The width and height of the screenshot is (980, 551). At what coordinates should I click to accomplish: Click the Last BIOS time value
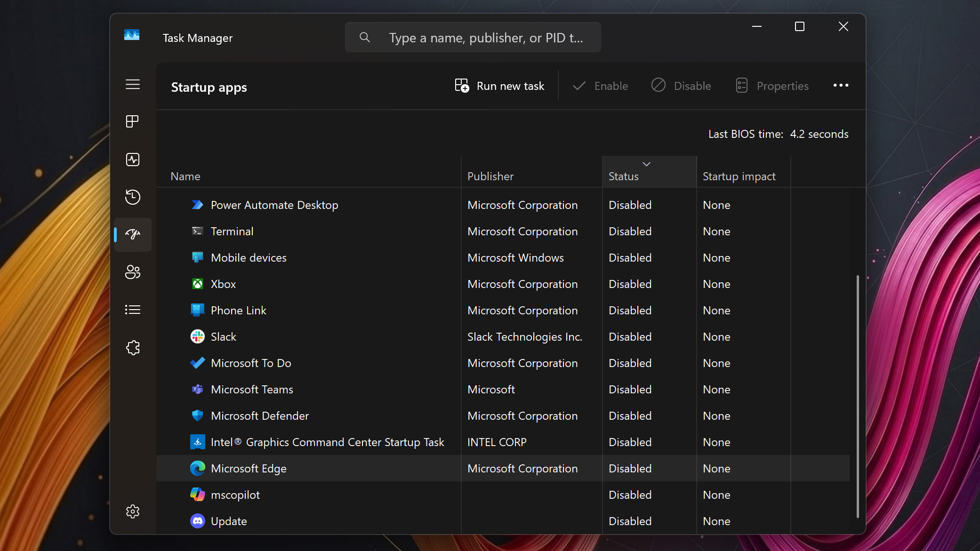819,134
